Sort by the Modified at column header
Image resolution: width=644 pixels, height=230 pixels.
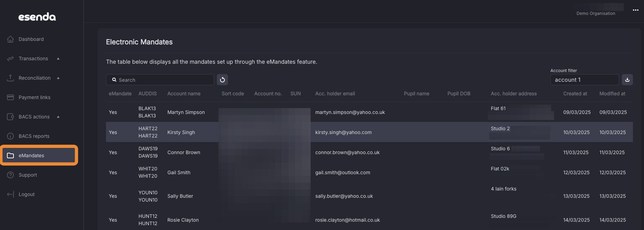click(x=612, y=94)
